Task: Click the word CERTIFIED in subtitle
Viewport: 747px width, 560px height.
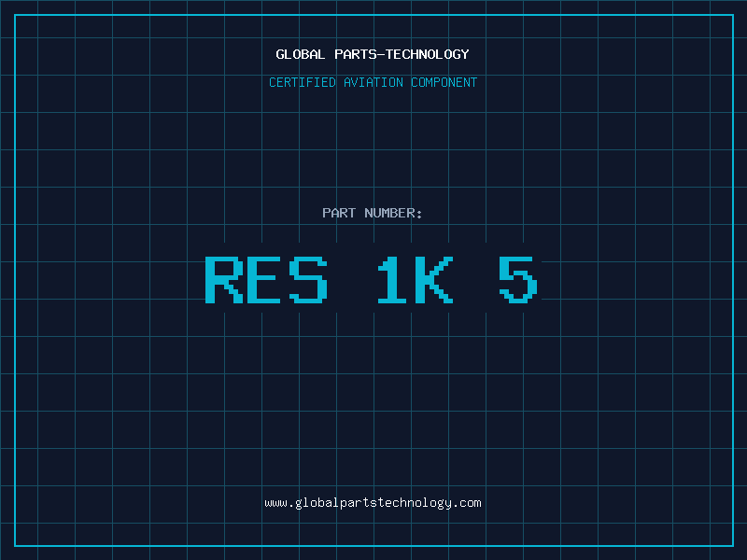Action: [x=303, y=82]
